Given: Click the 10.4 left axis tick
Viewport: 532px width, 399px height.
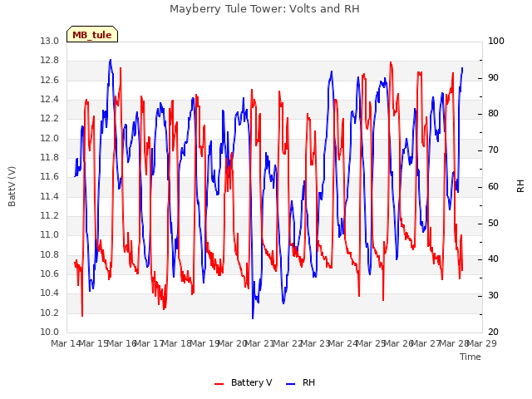Looking at the screenshot, I should tap(50, 293).
